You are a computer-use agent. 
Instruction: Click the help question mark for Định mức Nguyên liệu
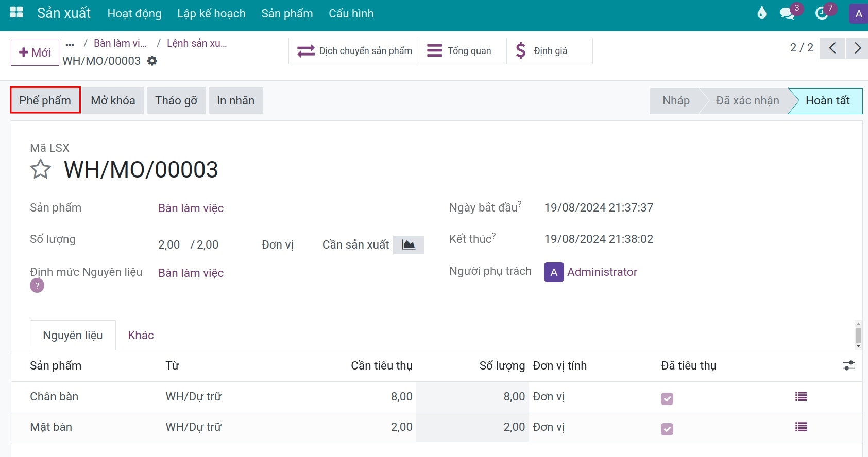pyautogui.click(x=37, y=285)
